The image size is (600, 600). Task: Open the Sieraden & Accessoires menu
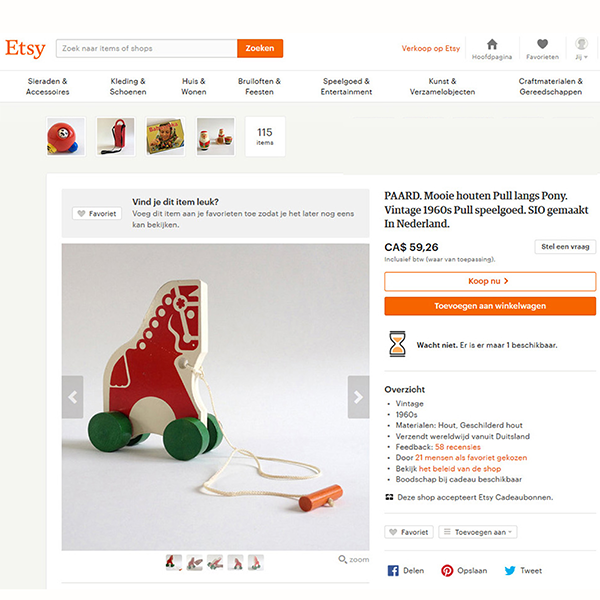point(48,87)
